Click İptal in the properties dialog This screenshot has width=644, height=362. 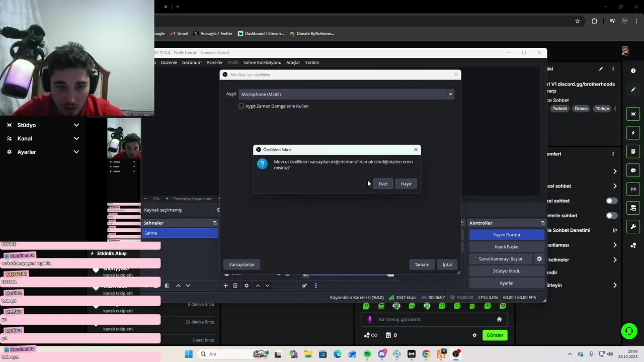click(x=447, y=264)
